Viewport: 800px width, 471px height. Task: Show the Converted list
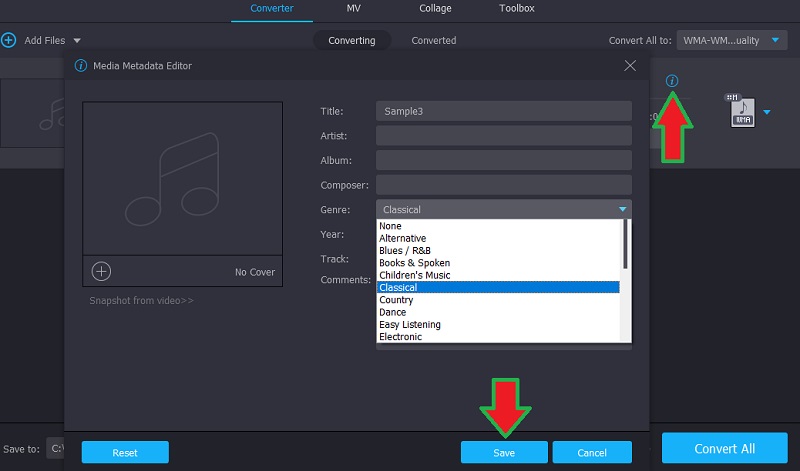click(x=433, y=40)
